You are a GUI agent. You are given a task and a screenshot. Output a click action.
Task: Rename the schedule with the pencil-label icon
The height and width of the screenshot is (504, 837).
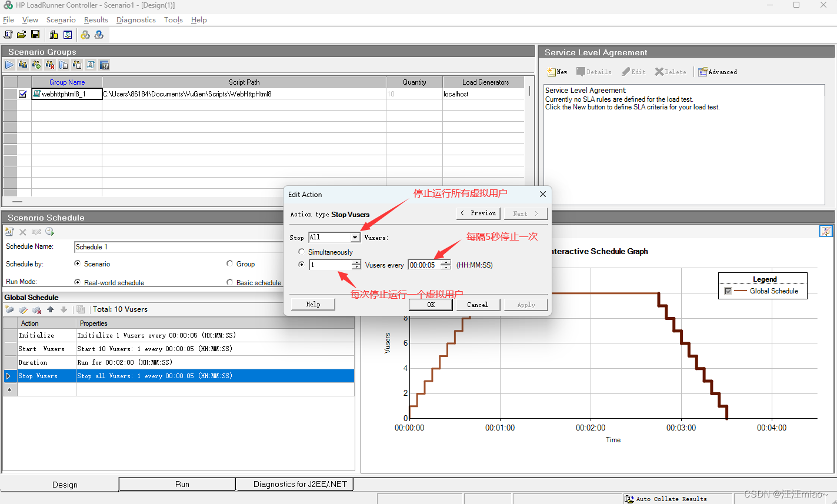[36, 232]
